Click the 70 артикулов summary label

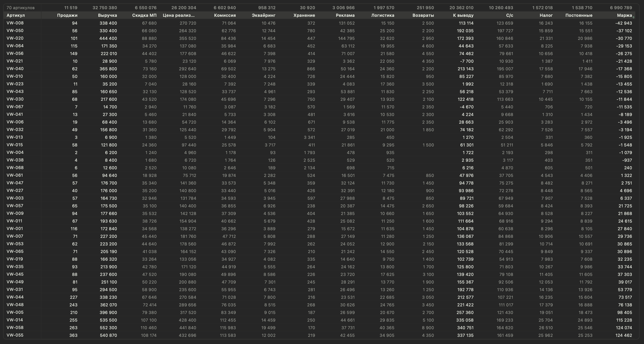pyautogui.click(x=20, y=8)
